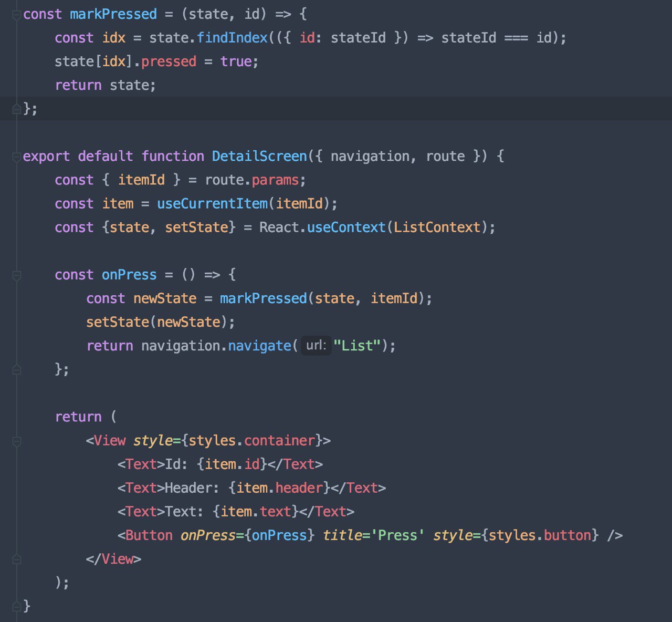
Task: Click the 'export' keyword
Action: click(46, 156)
